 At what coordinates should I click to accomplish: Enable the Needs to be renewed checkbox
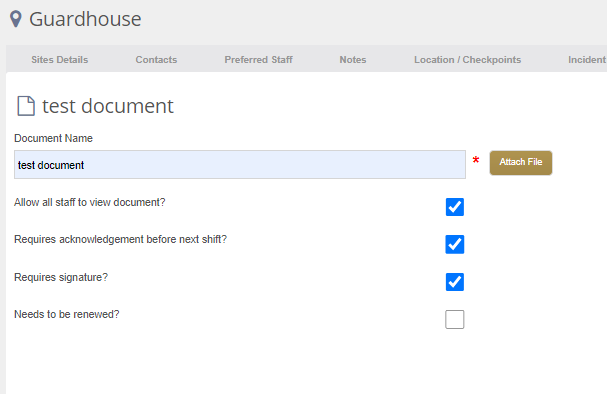(x=454, y=319)
